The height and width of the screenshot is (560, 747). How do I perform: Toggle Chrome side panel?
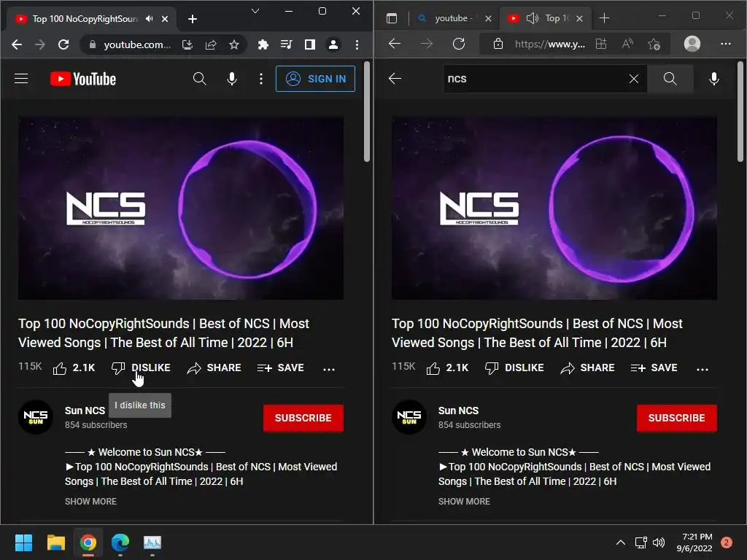(x=309, y=44)
